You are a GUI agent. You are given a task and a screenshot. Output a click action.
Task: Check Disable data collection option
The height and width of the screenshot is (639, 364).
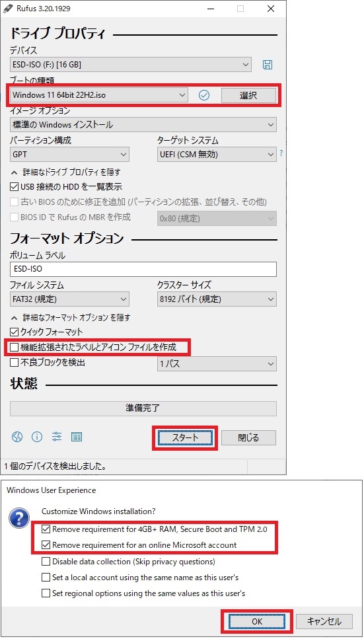46,562
